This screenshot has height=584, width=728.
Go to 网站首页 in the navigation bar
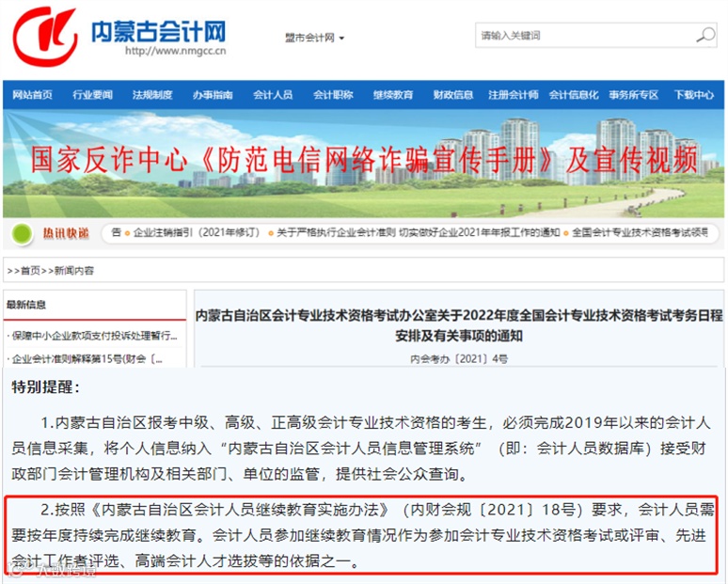coord(33,95)
